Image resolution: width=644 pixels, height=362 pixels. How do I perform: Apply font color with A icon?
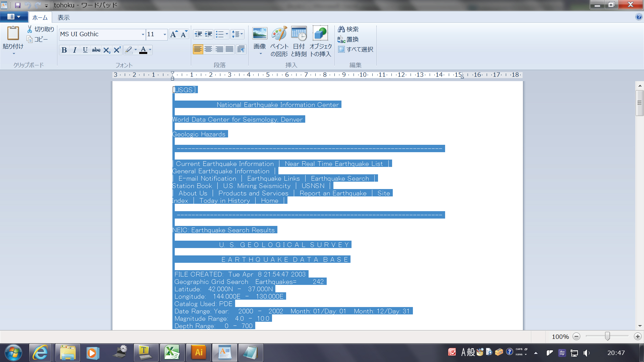pos(143,50)
